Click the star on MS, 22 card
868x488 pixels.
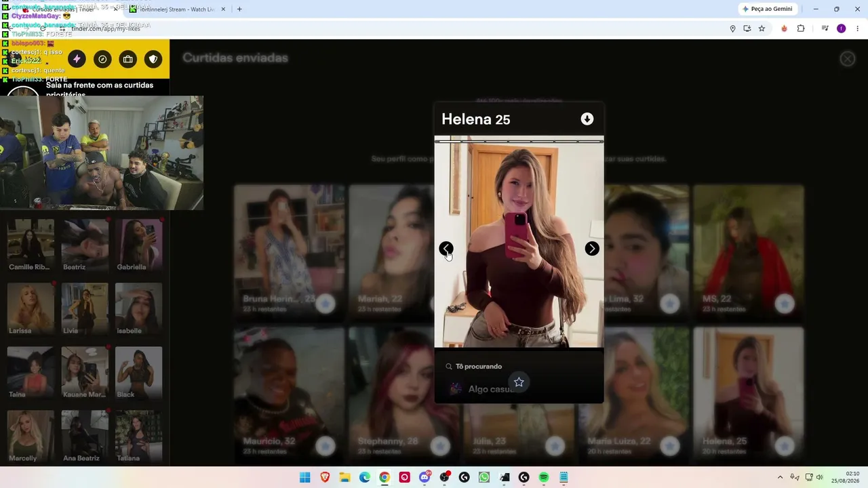coord(785,303)
